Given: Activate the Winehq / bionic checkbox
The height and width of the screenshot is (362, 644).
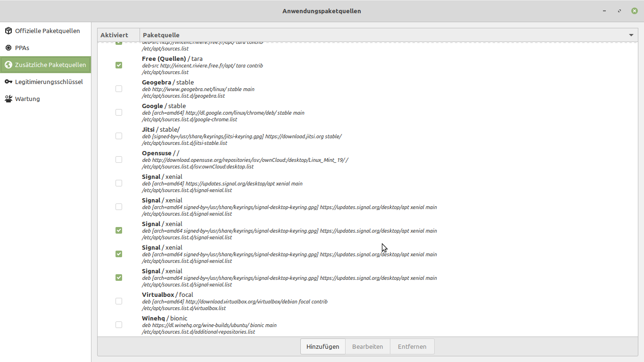Looking at the screenshot, I should coord(119,325).
